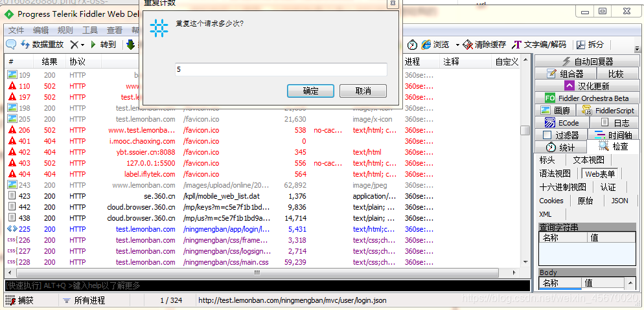This screenshot has width=644, height=310.
Task: Open the 画廊 gallery tab
Action: 555,110
